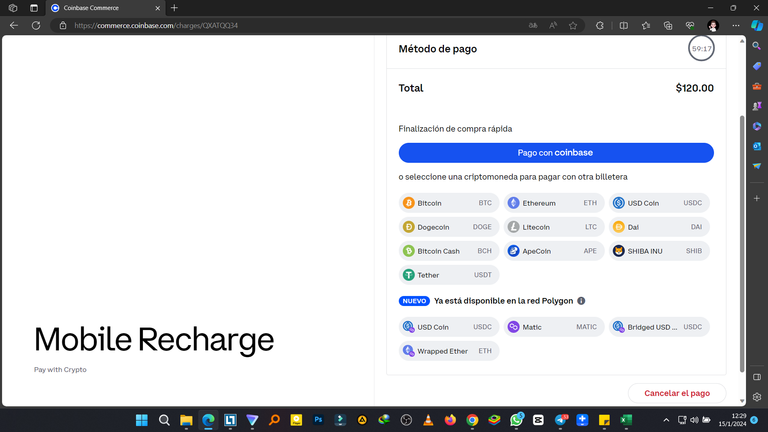The width and height of the screenshot is (768, 432).
Task: Select ApeCoin APE payment option
Action: pyautogui.click(x=554, y=251)
